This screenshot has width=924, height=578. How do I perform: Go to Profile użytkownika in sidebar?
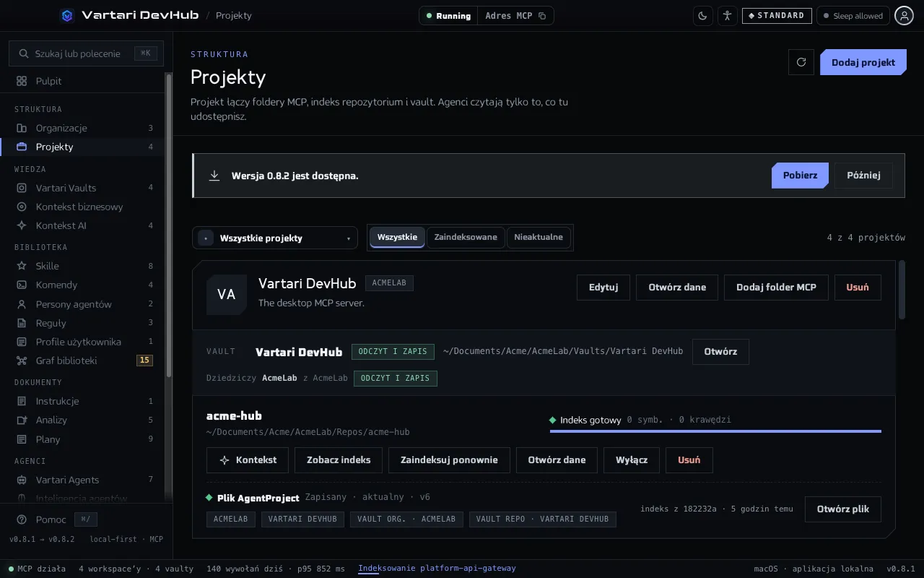(x=82, y=342)
